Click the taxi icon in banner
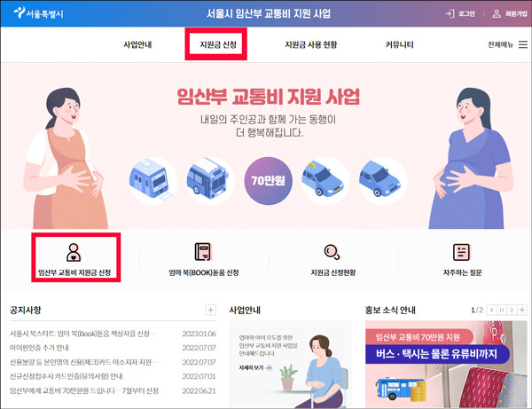532x409 pixels. (325, 181)
